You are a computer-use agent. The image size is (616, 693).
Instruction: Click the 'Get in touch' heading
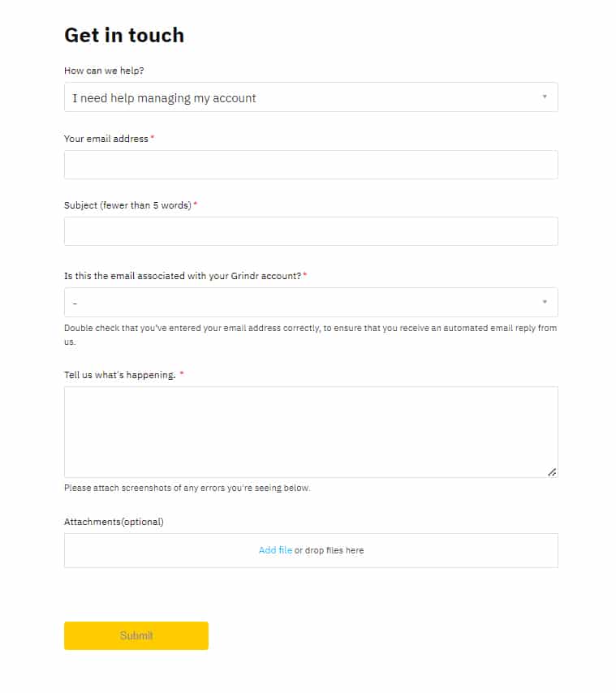[124, 35]
